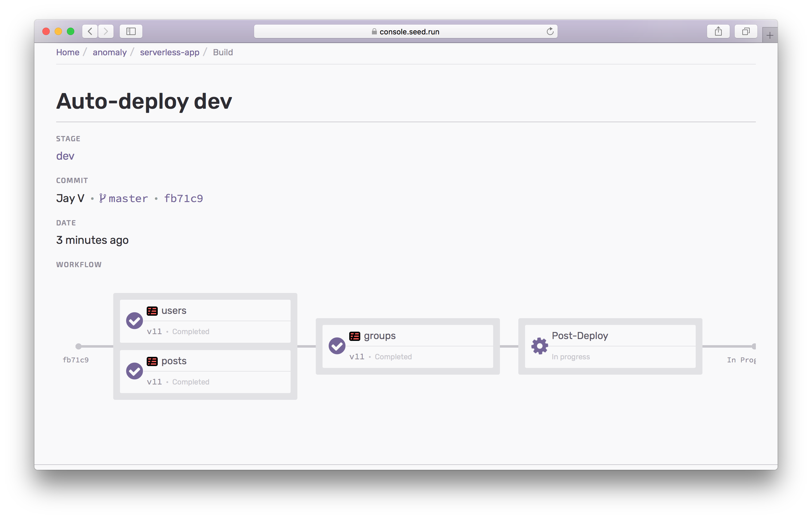812x519 pixels.
Task: Click the git branch icon before master
Action: tap(102, 198)
